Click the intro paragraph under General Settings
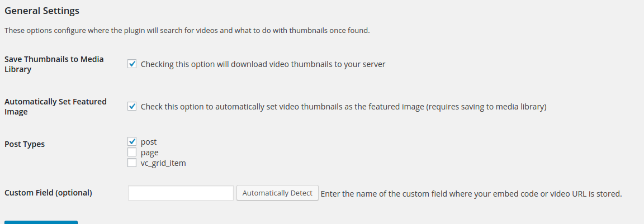This screenshot has width=644, height=224. [187, 31]
